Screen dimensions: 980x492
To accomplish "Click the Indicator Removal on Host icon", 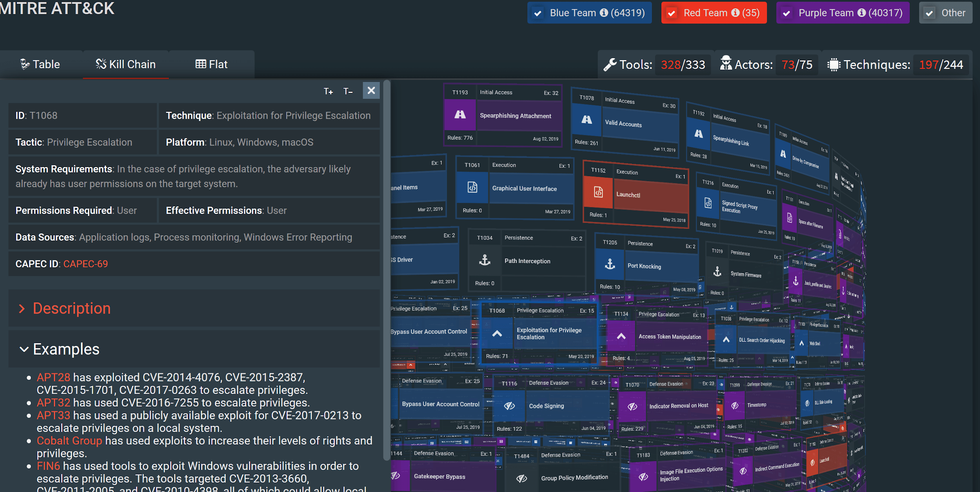I will coord(632,407).
